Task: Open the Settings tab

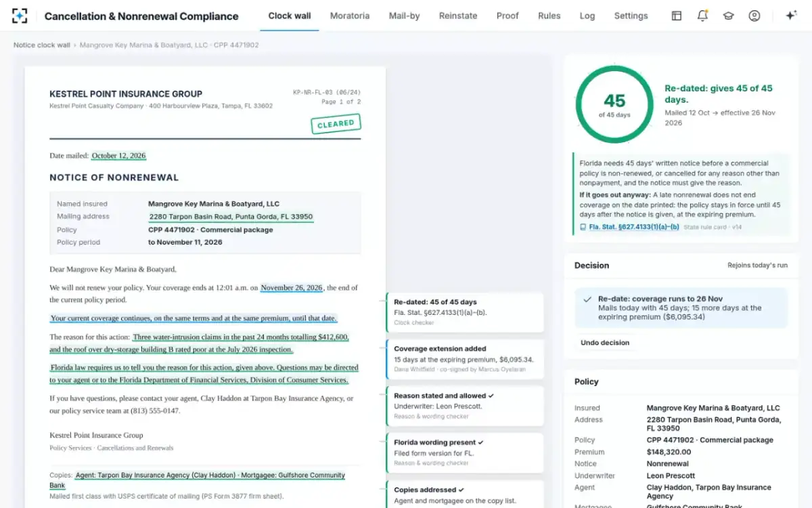Action: pos(631,16)
